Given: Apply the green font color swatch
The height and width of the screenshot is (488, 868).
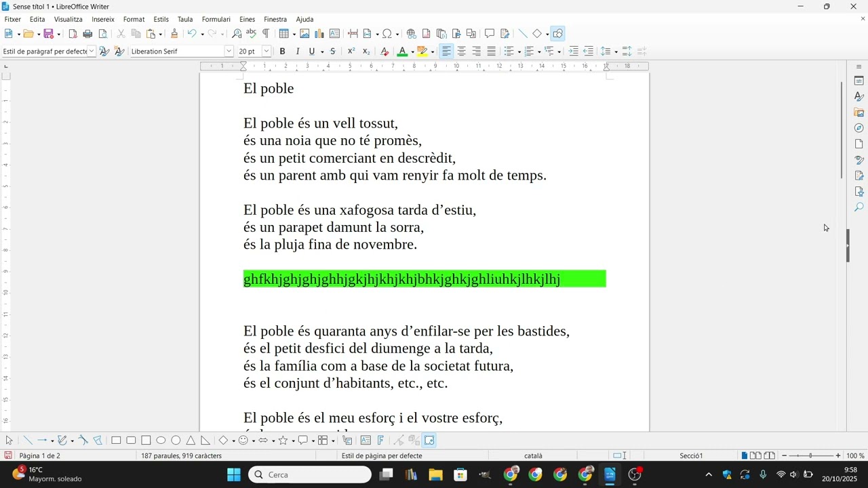Looking at the screenshot, I should (x=402, y=52).
